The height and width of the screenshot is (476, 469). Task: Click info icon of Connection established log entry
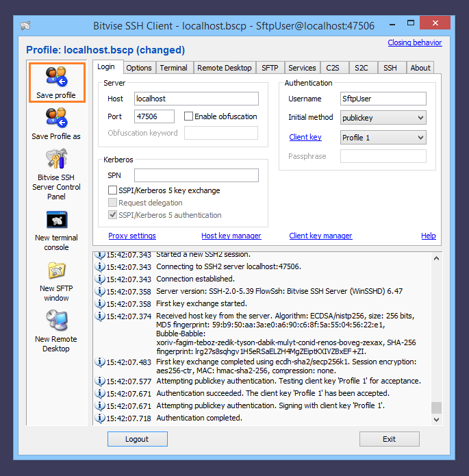99,279
